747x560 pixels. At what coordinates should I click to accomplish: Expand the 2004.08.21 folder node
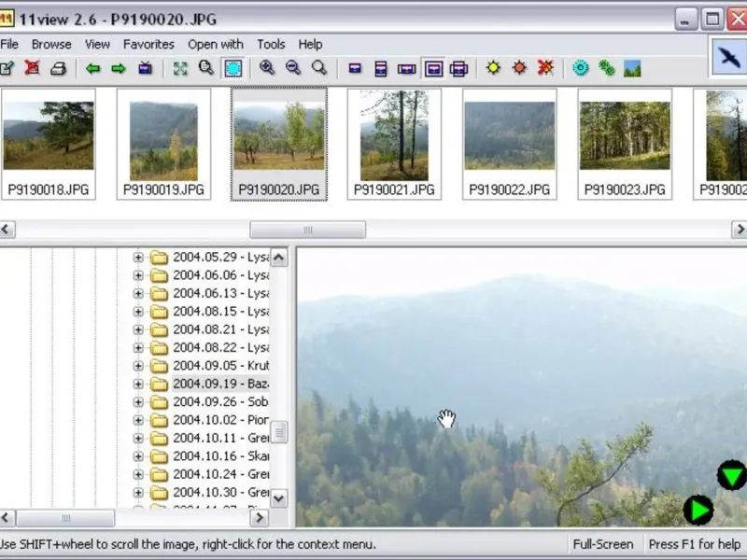[x=138, y=330]
